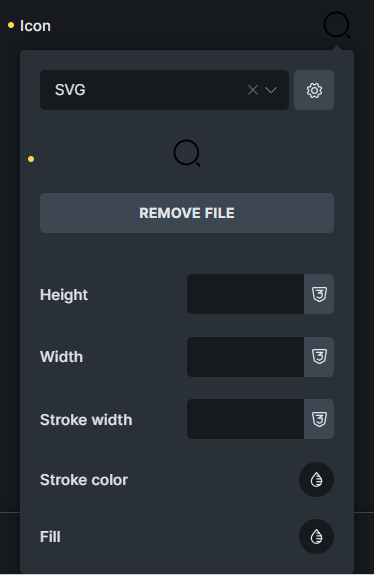Open CSS variable picker for Width
The height and width of the screenshot is (575, 374).
(x=319, y=357)
